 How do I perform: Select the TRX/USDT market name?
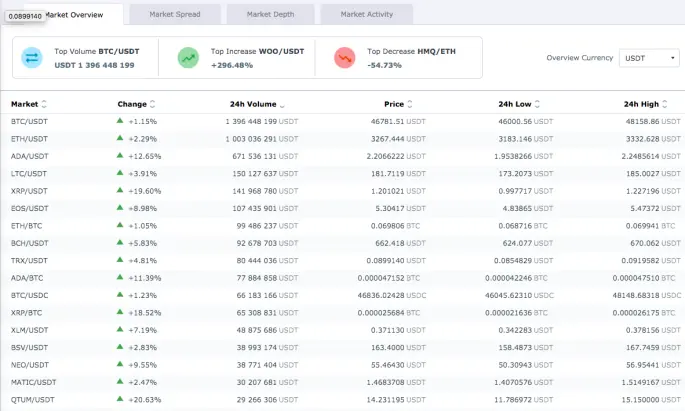29,261
